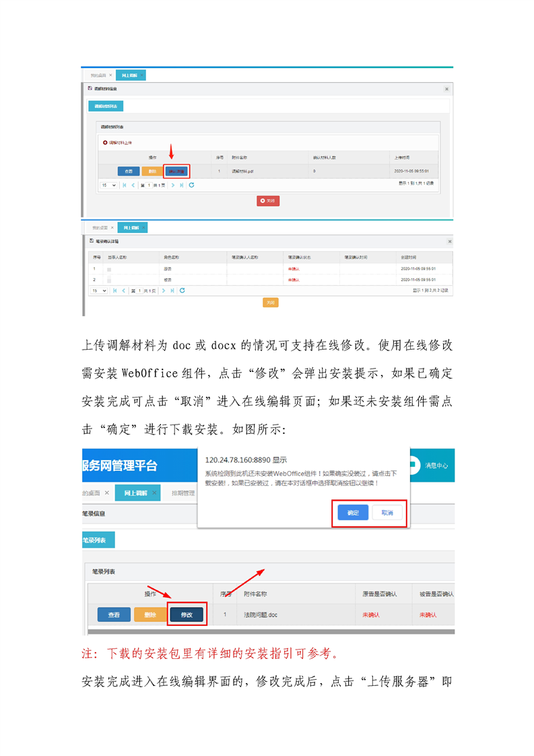
Task: Click page number field in 笔录确认详情 pager
Action: (x=140, y=290)
